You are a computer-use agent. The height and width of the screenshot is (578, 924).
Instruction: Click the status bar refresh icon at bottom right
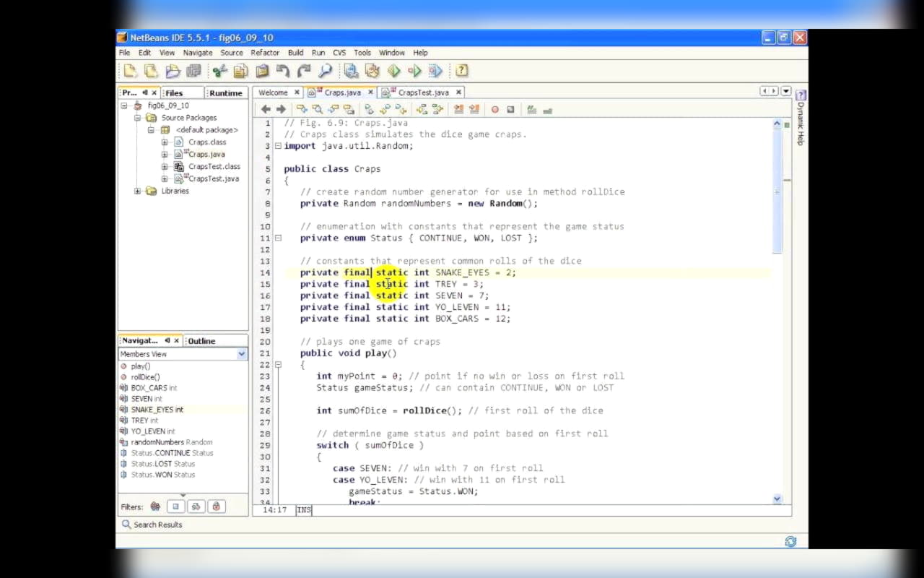(790, 541)
